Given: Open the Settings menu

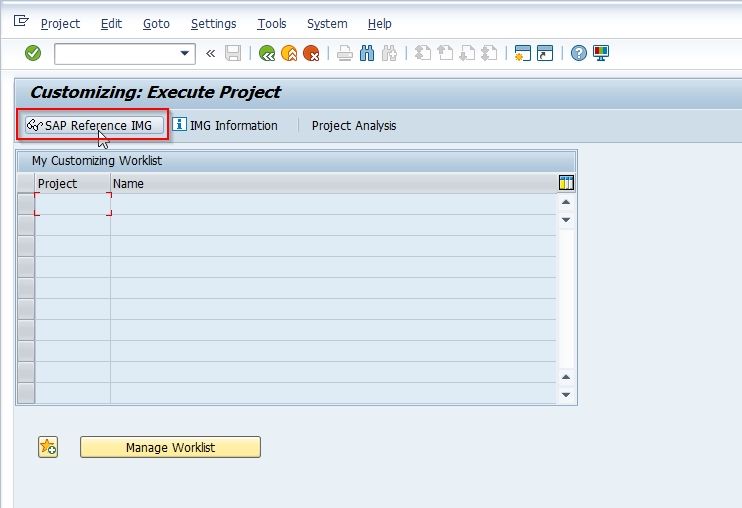Looking at the screenshot, I should coord(213,24).
